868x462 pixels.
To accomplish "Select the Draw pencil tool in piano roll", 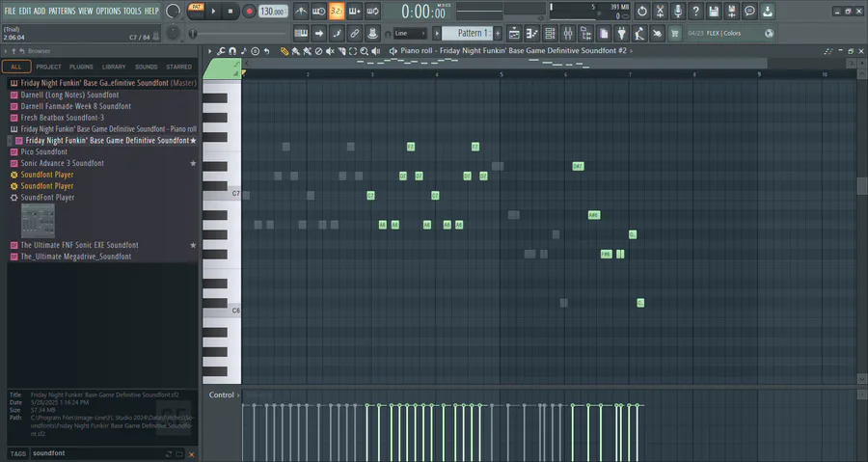I will coord(285,51).
